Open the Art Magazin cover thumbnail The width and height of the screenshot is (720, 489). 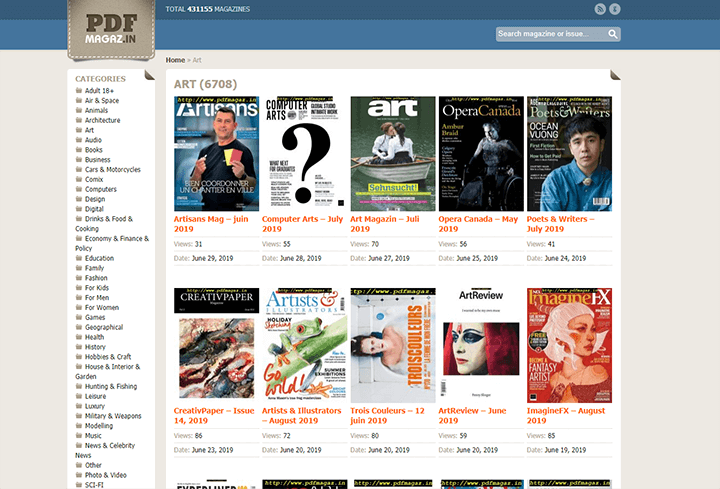click(393, 154)
